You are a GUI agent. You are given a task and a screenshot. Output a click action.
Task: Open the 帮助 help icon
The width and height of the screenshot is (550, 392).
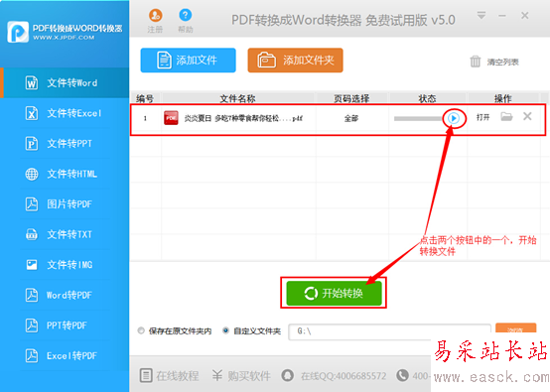186,15
